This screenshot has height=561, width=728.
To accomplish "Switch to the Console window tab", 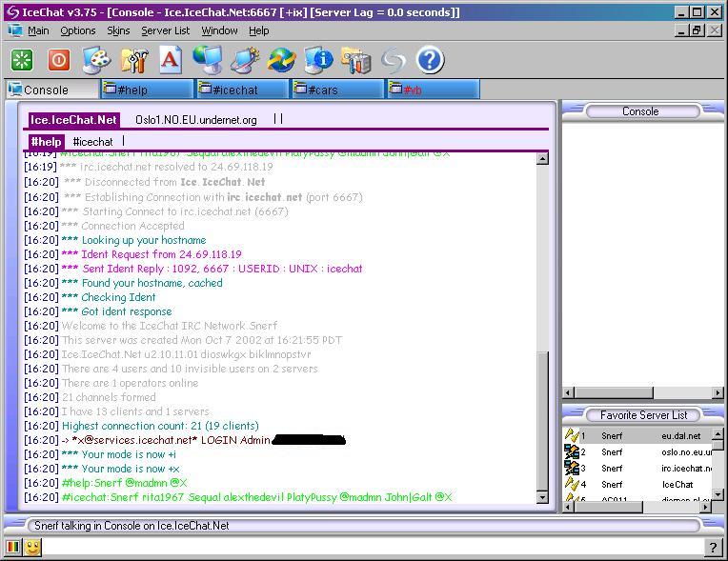I will (x=52, y=90).
